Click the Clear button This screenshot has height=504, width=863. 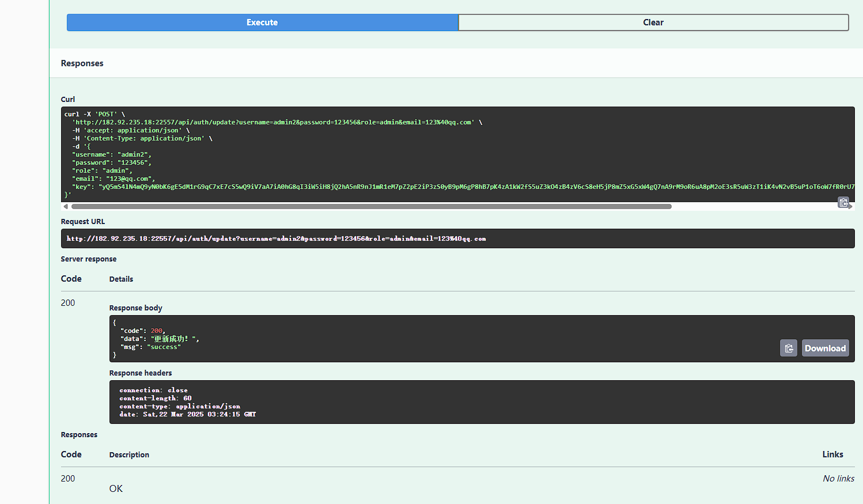[653, 22]
